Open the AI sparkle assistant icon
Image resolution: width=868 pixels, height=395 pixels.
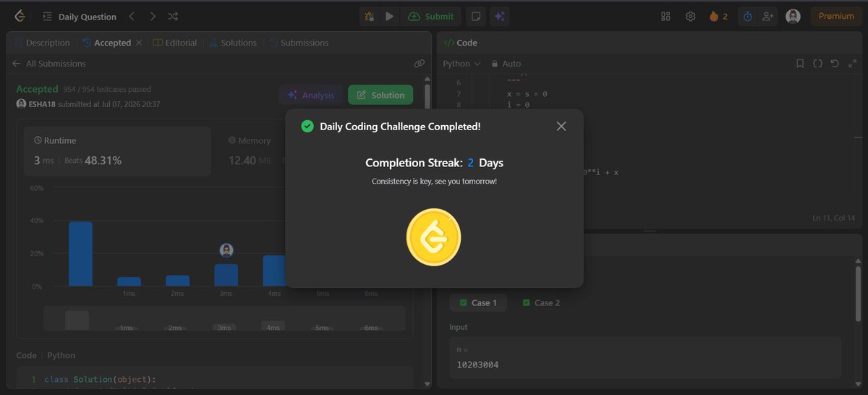click(499, 16)
